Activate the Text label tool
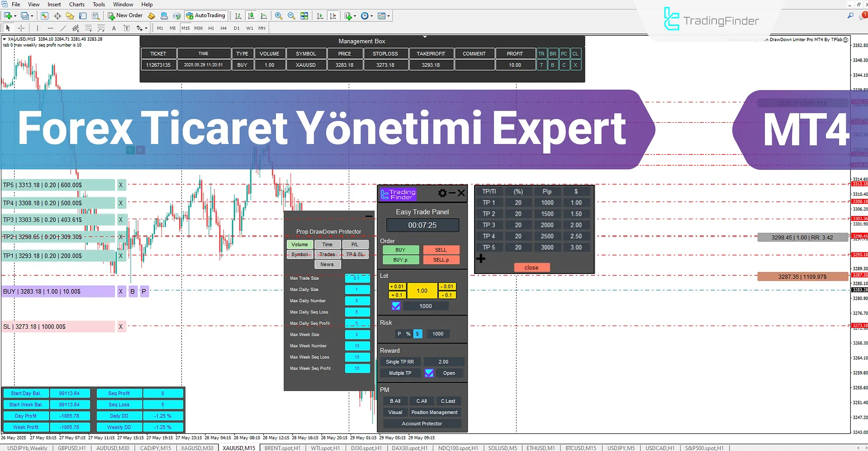 tap(127, 28)
